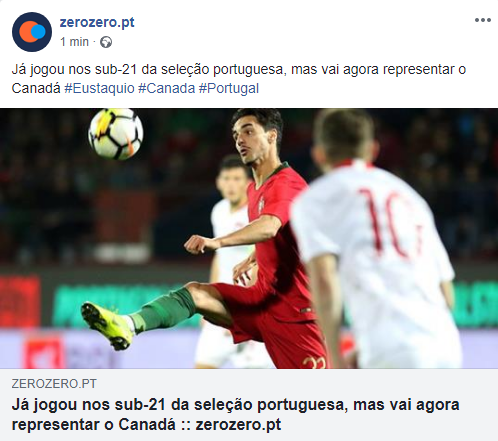Follow the #Canada hashtag
498x441 pixels.
coord(167,89)
